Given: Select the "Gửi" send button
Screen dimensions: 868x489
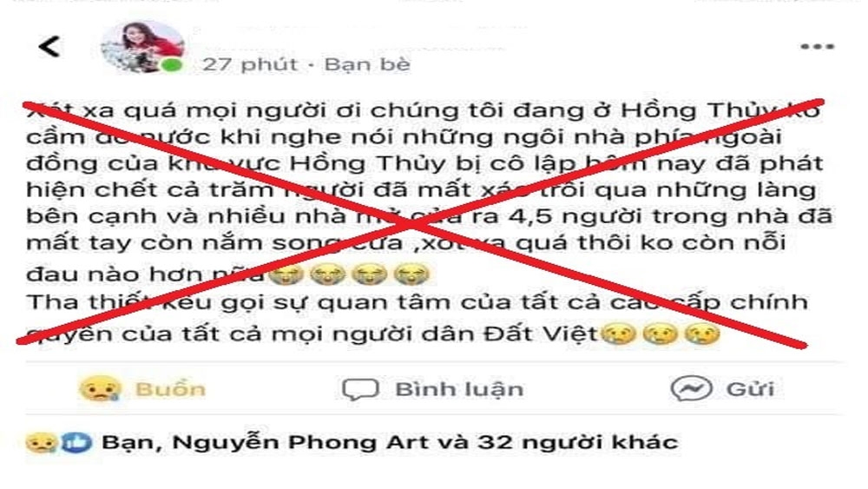Looking at the screenshot, I should pos(750,389).
